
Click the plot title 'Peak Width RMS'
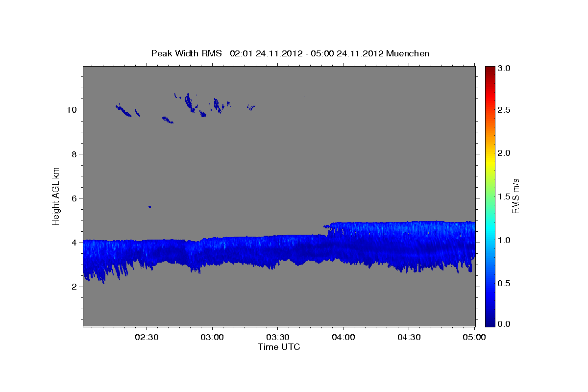(186, 53)
